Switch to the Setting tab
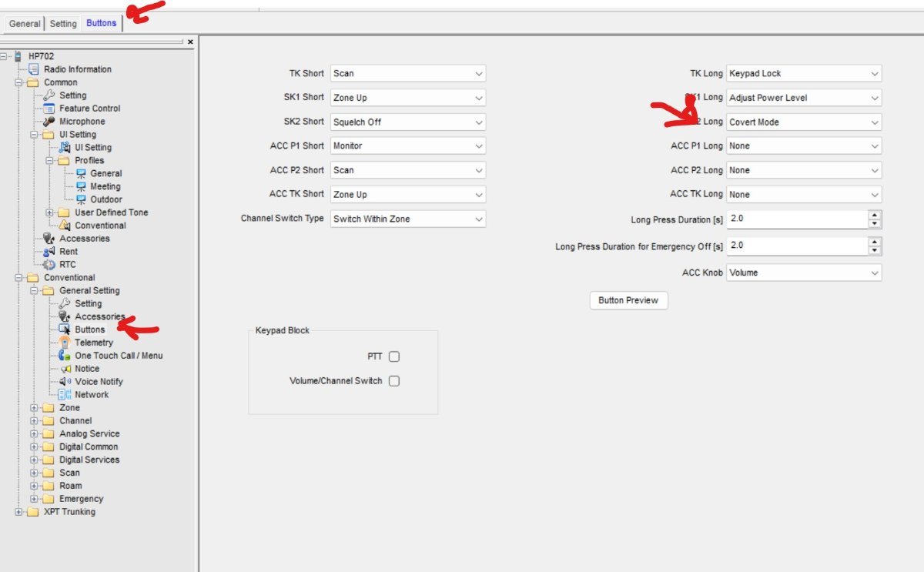 63,24
